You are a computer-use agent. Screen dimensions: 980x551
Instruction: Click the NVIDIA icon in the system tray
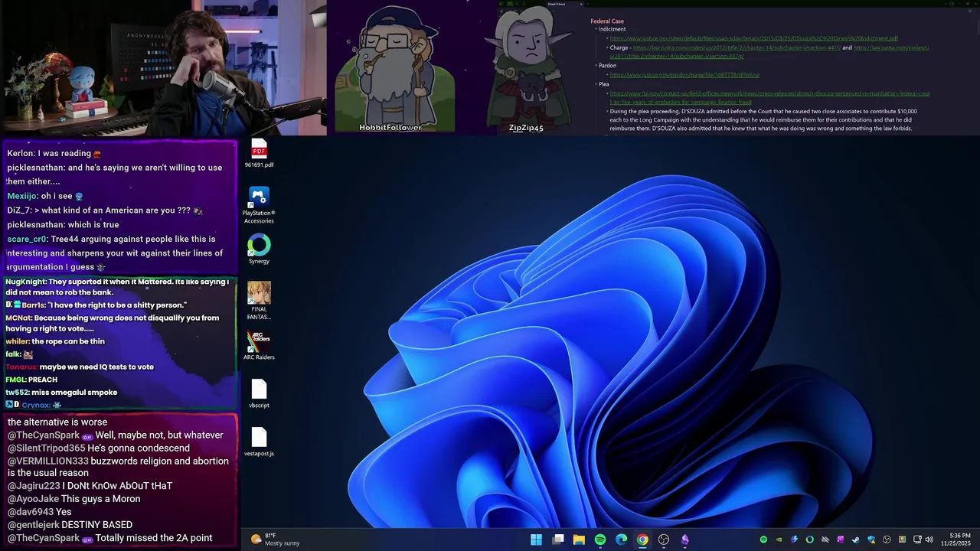click(779, 540)
